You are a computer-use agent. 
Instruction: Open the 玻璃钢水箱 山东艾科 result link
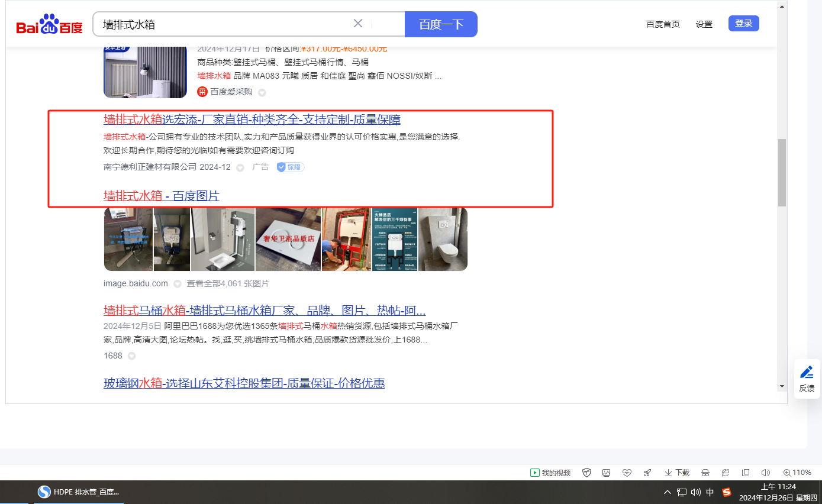tap(244, 383)
